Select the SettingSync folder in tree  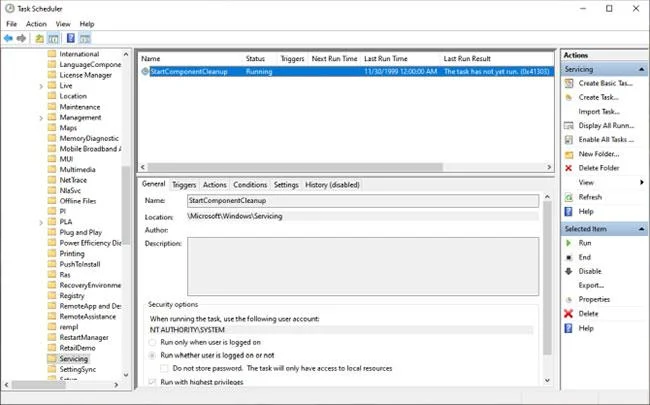[x=78, y=369]
